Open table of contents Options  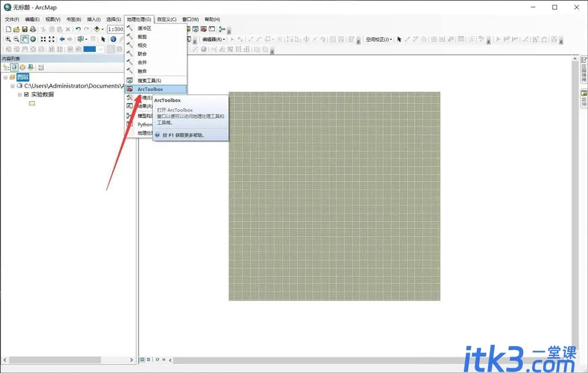click(41, 68)
